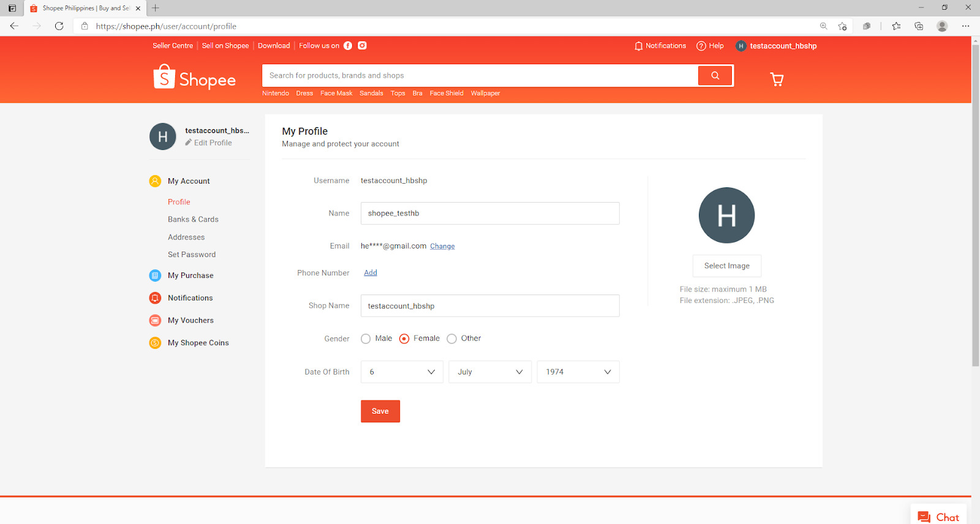The width and height of the screenshot is (980, 524).
Task: Click the Notifications bell in header
Action: point(639,46)
